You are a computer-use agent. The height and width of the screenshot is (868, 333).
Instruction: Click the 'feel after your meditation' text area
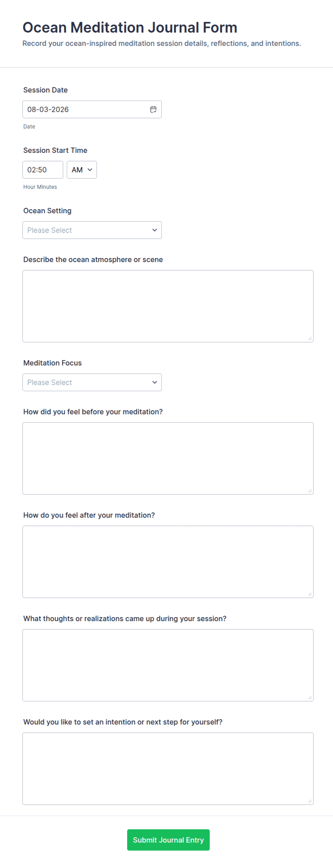coord(168,562)
